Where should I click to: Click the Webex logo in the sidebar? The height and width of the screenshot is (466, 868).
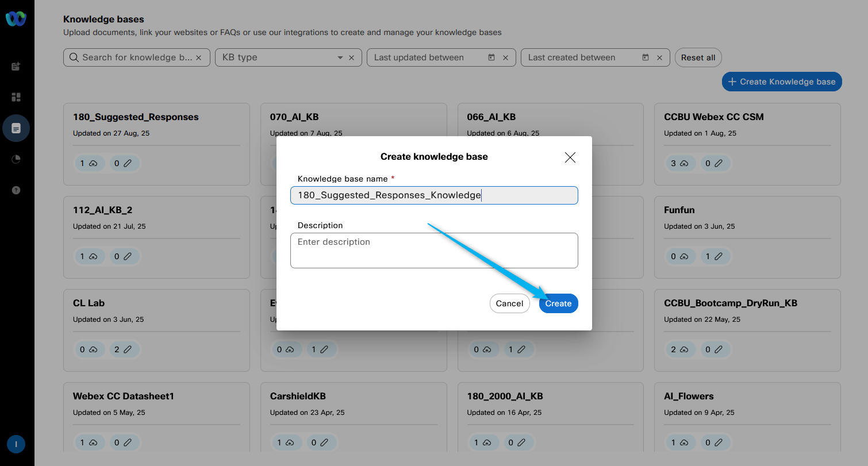click(16, 19)
